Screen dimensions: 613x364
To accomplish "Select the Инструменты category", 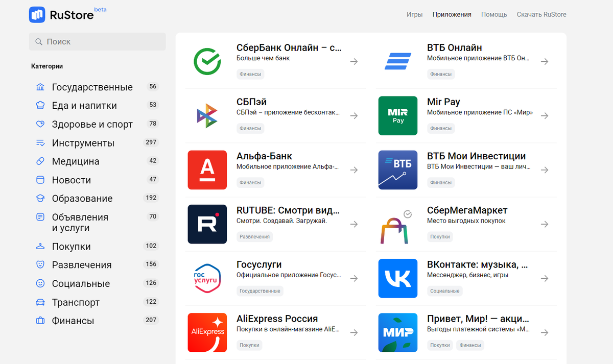I will [97, 143].
